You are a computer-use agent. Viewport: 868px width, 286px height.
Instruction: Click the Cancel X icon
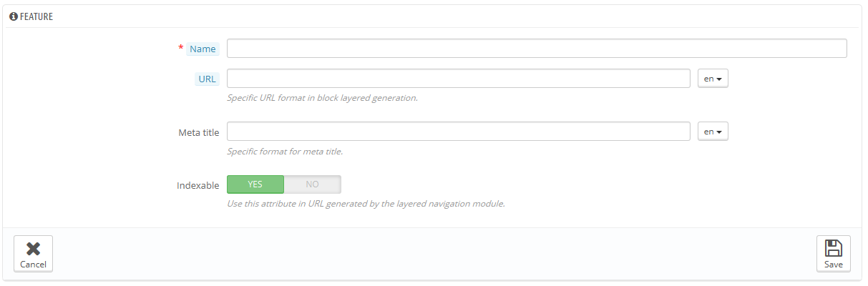[x=33, y=249]
